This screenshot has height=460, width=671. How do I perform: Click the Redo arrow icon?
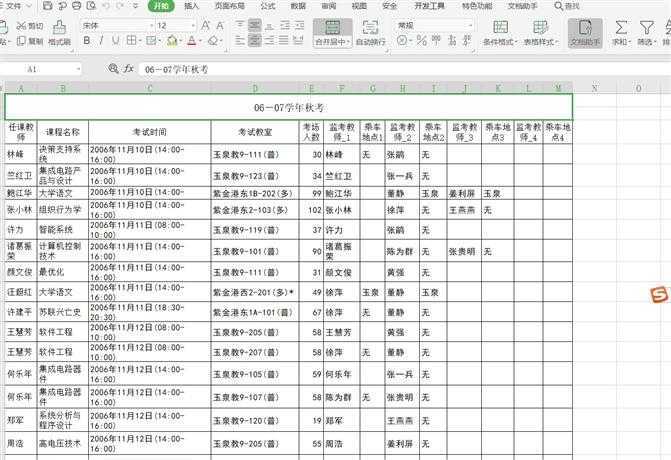(x=121, y=6)
